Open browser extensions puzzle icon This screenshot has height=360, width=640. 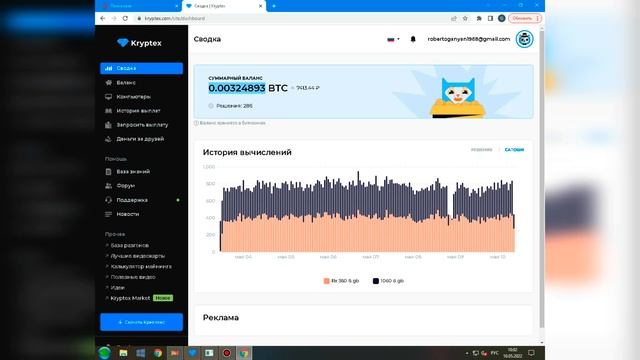point(479,18)
